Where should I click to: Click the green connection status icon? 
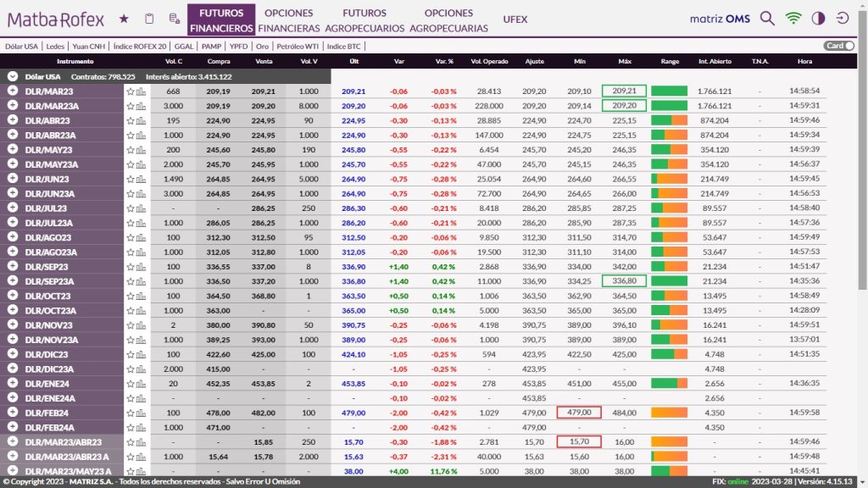[x=793, y=19]
